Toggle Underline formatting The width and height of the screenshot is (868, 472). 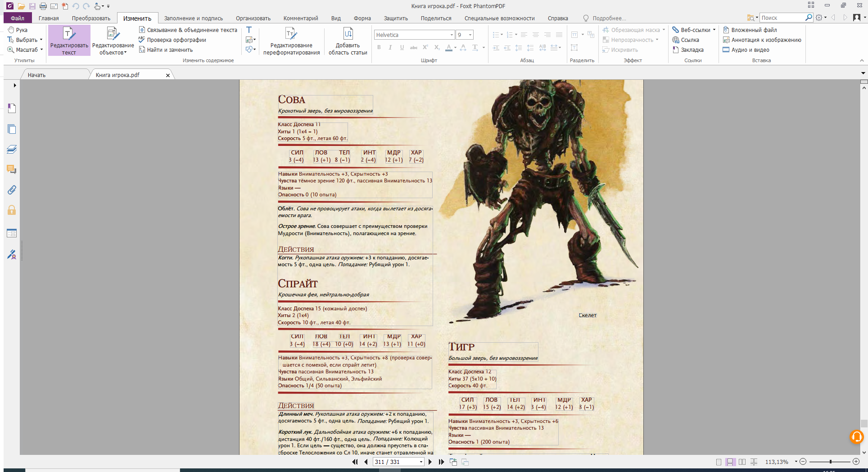(402, 47)
